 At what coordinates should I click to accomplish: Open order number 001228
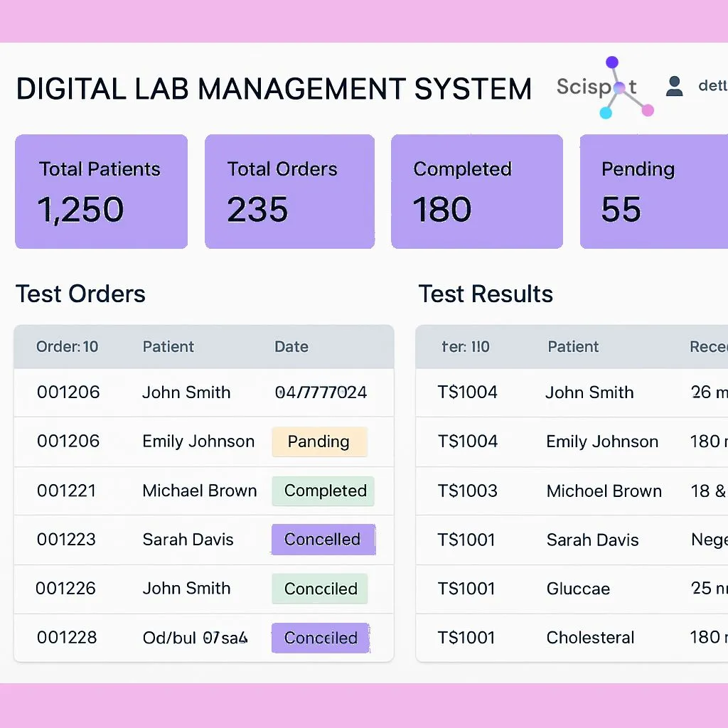pos(67,638)
